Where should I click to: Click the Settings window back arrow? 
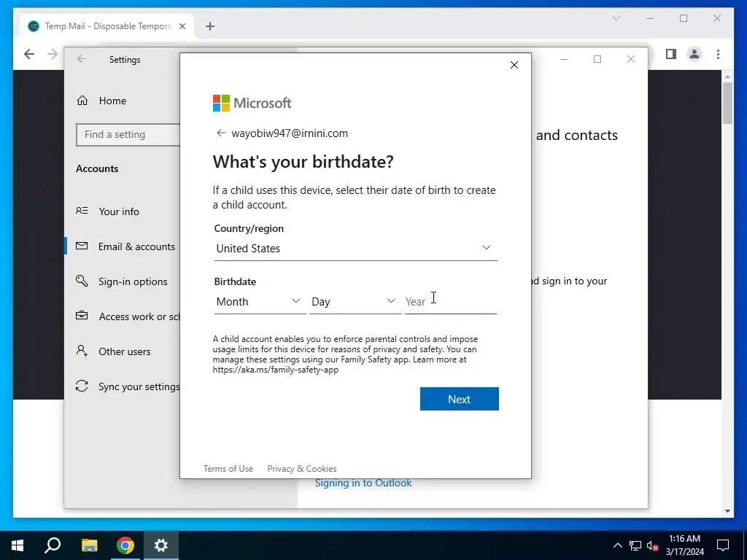82,59
